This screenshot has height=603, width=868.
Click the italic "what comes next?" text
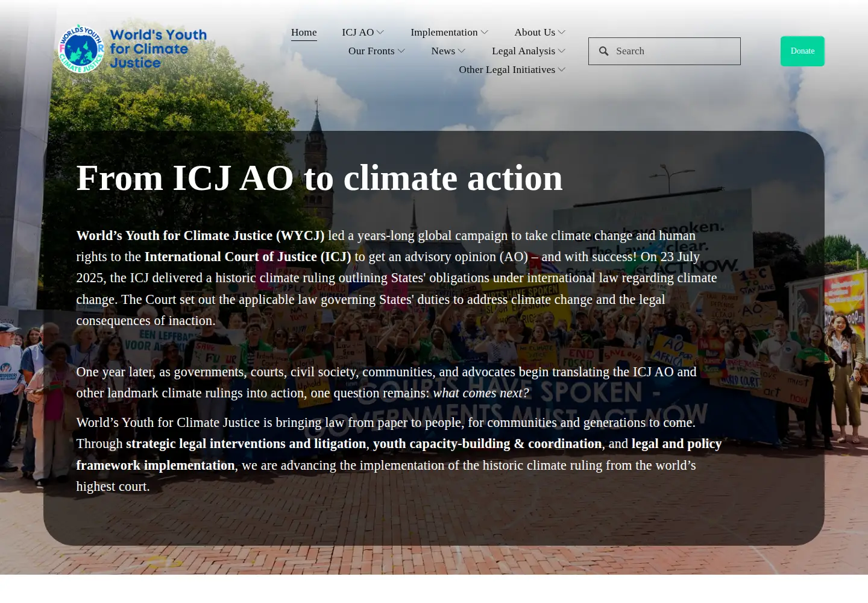(x=481, y=393)
